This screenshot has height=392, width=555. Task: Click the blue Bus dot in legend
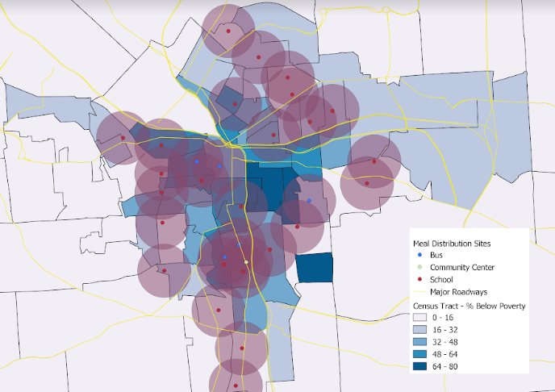[x=419, y=255]
